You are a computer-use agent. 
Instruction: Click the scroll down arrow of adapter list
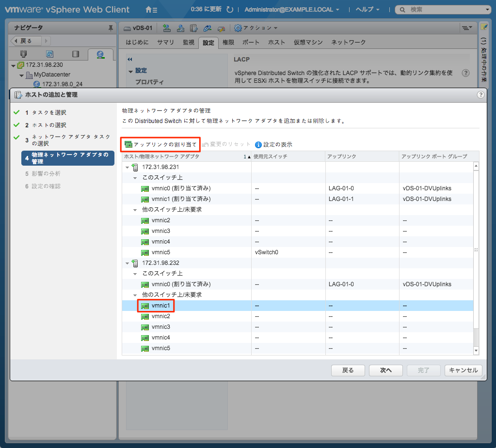tap(476, 350)
